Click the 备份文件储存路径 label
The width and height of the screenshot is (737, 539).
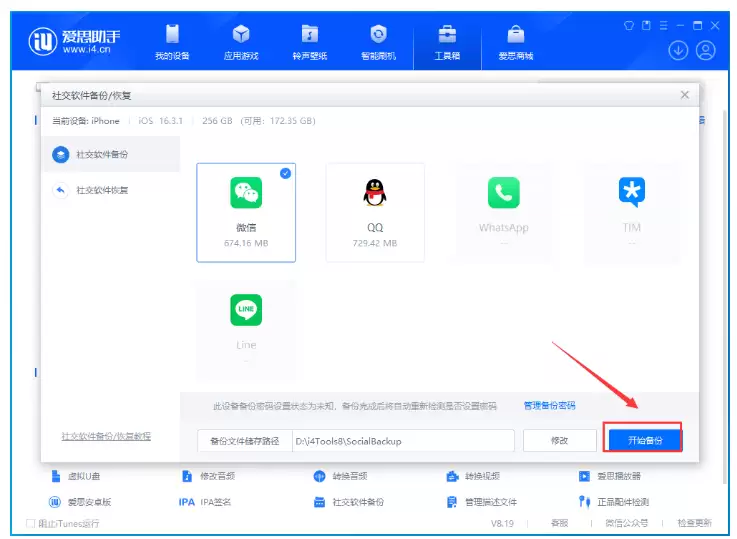244,441
